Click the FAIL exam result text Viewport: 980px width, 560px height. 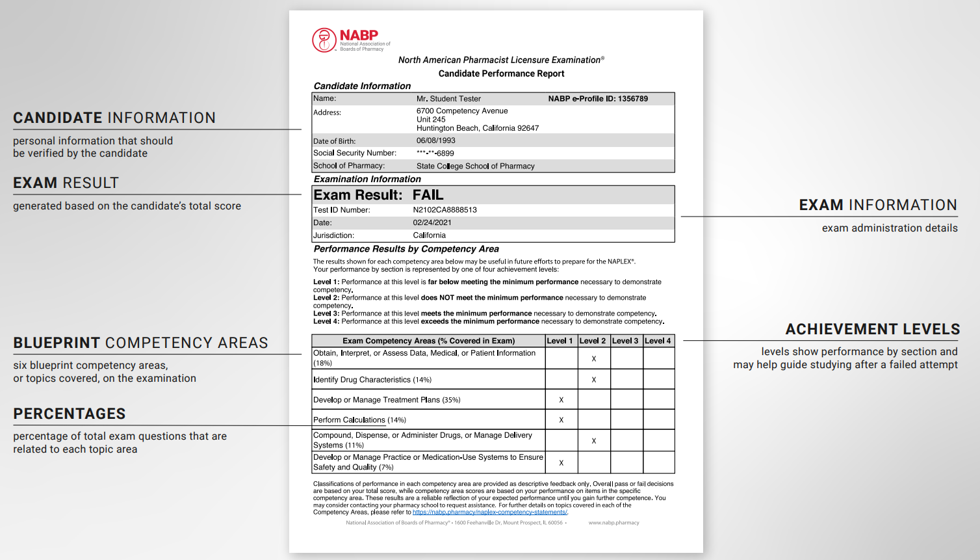[x=428, y=195]
